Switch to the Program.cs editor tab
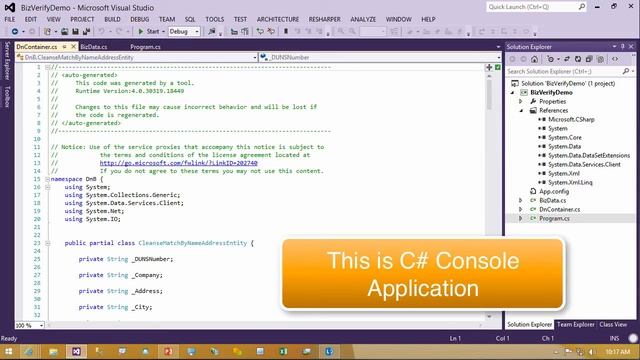 [x=145, y=47]
